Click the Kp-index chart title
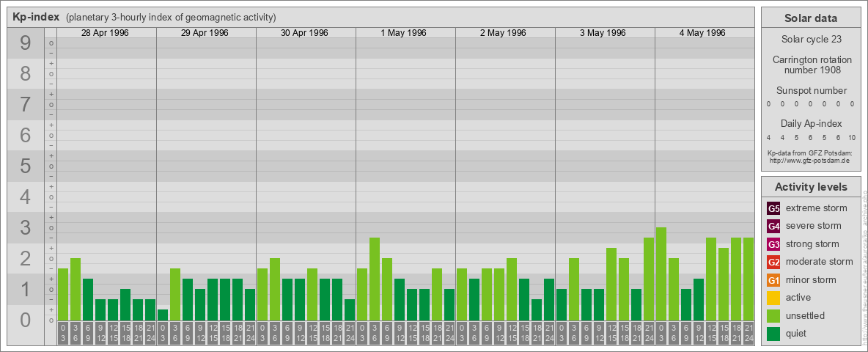 (x=36, y=17)
